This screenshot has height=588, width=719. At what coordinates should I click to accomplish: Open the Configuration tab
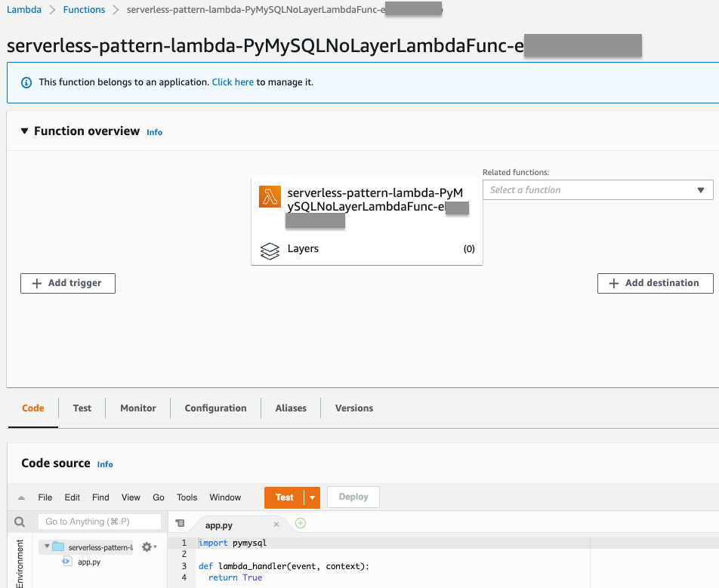215,408
